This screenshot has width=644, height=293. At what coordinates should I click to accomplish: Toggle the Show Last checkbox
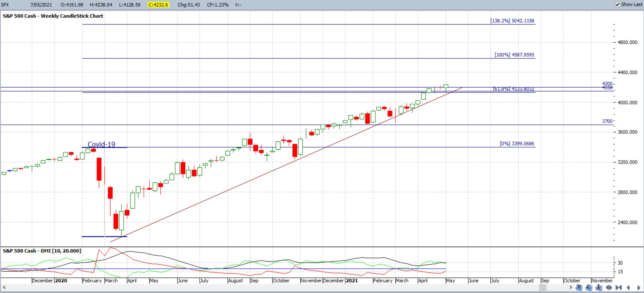pyautogui.click(x=617, y=4)
